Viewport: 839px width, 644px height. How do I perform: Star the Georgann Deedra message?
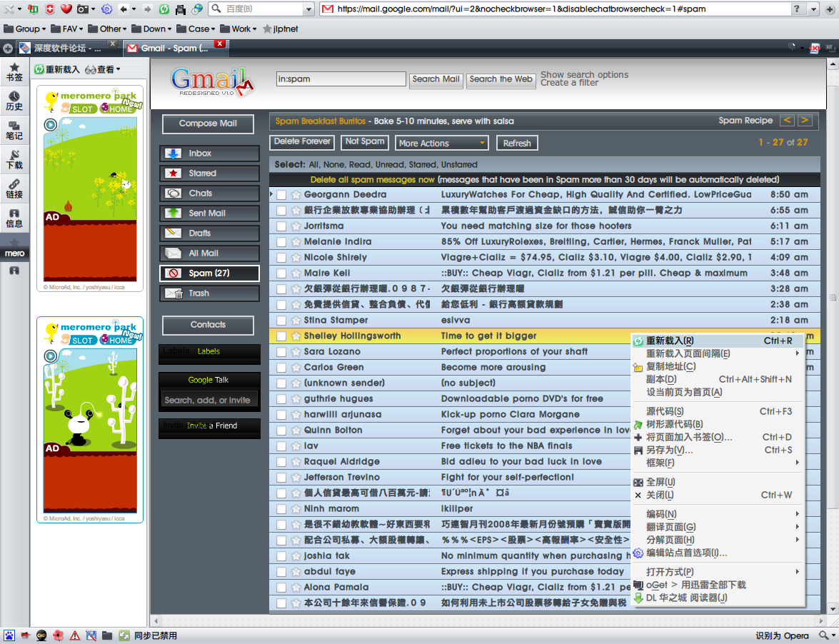coord(296,195)
